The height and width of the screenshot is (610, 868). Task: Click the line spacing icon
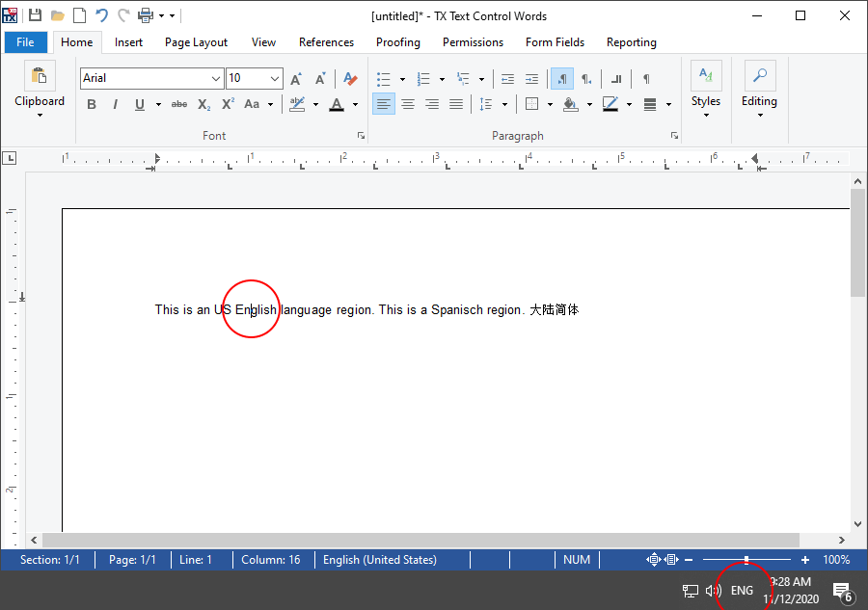(485, 104)
